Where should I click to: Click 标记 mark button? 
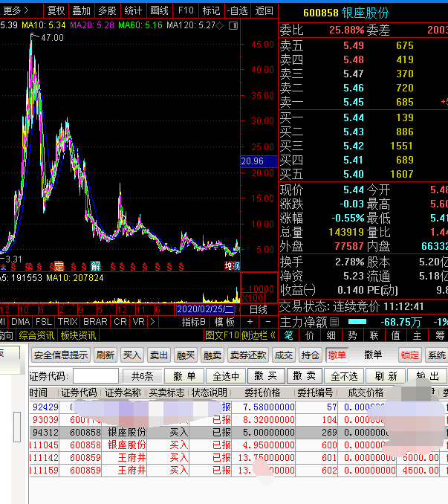point(211,10)
